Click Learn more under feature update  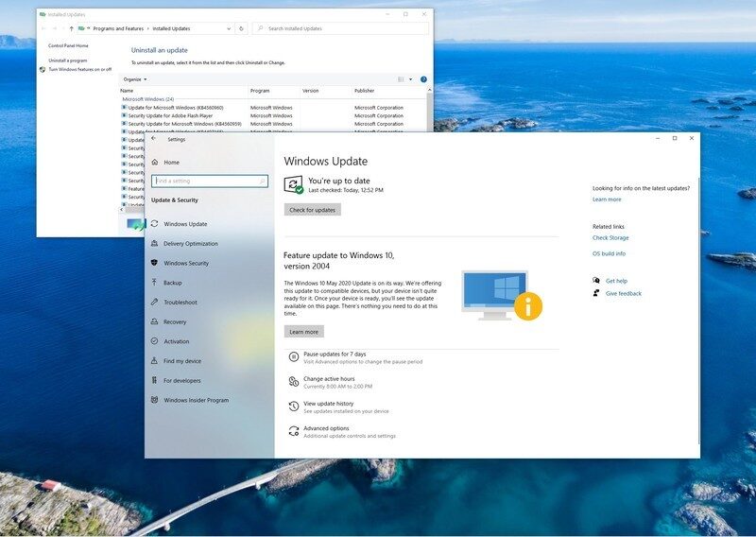point(303,332)
